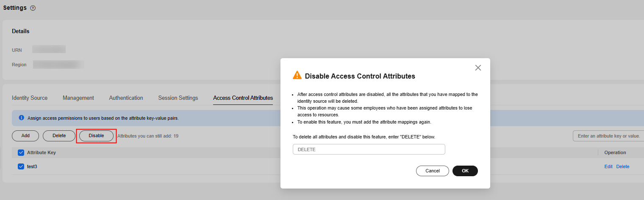Cancel the disable confirmation dialog
644x200 pixels.
[433, 171]
